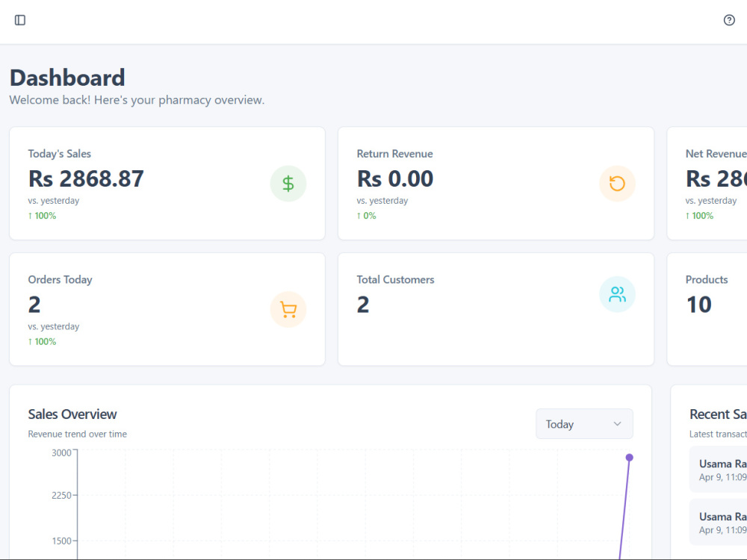Click the Rs 2868.87 value

(x=86, y=178)
